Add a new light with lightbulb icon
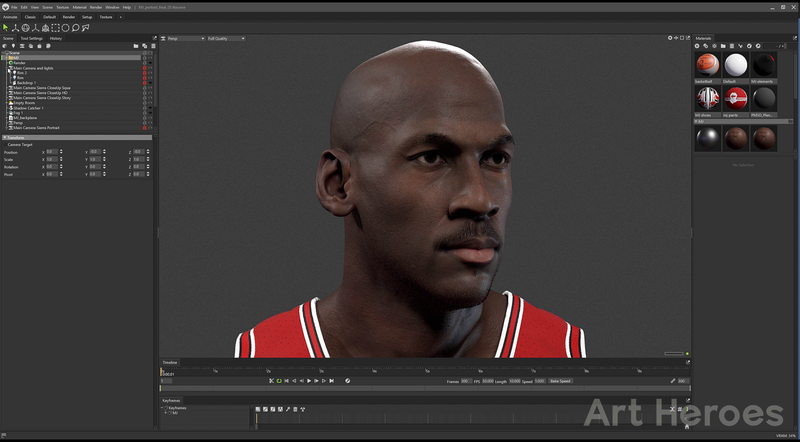800x442 pixels. pyautogui.click(x=13, y=46)
